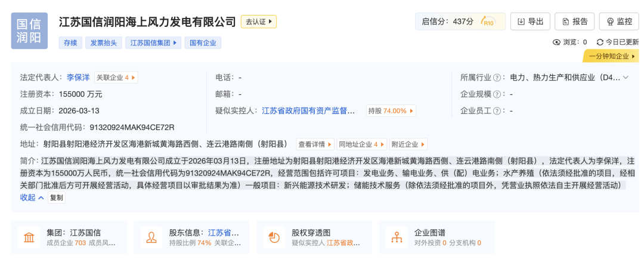Click the 股权穿透图 pie chart icon

coord(274,237)
